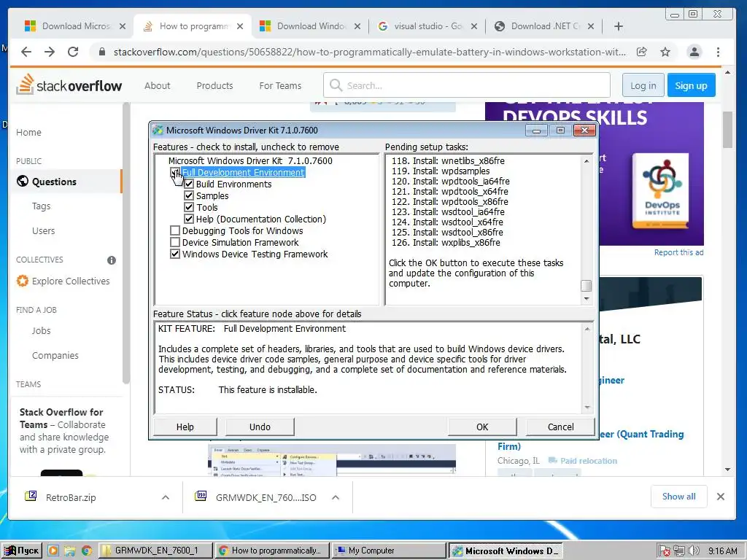
Task: Open Help in the Driver Kit dialog
Action: [185, 427]
